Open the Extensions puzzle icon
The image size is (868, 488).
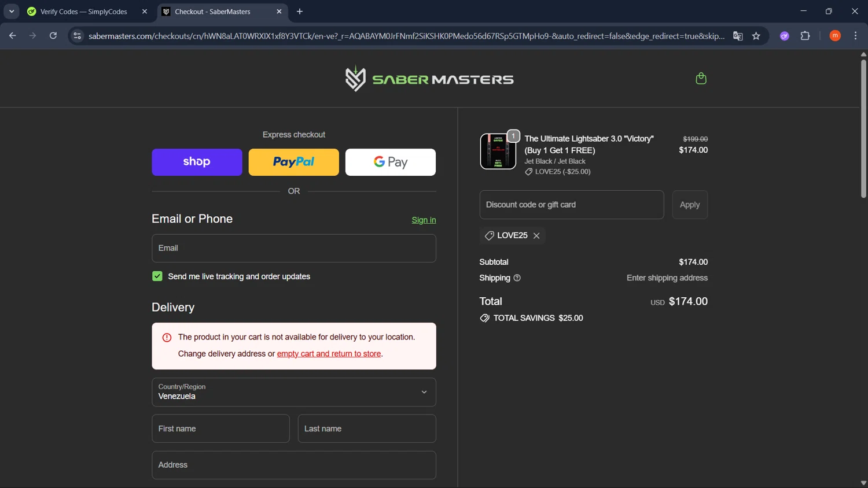805,36
